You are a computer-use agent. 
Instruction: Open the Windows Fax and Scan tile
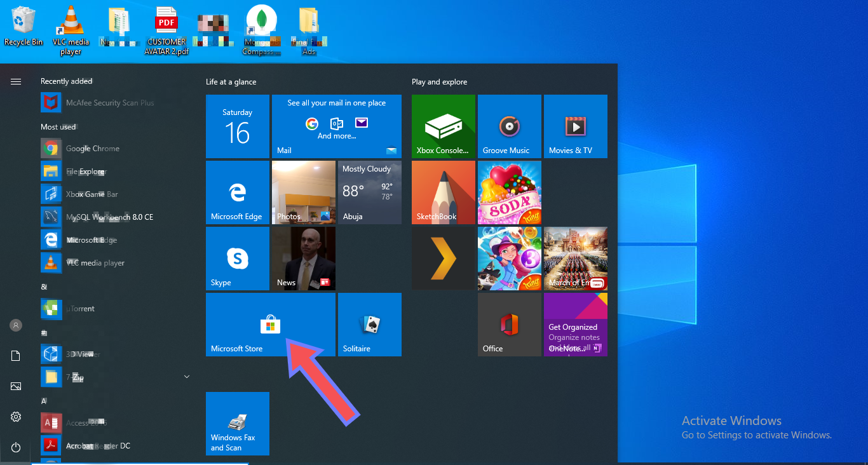[x=238, y=424]
